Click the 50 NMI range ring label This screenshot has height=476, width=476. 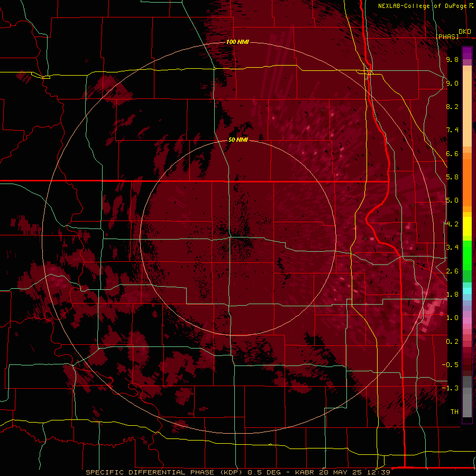(238, 140)
